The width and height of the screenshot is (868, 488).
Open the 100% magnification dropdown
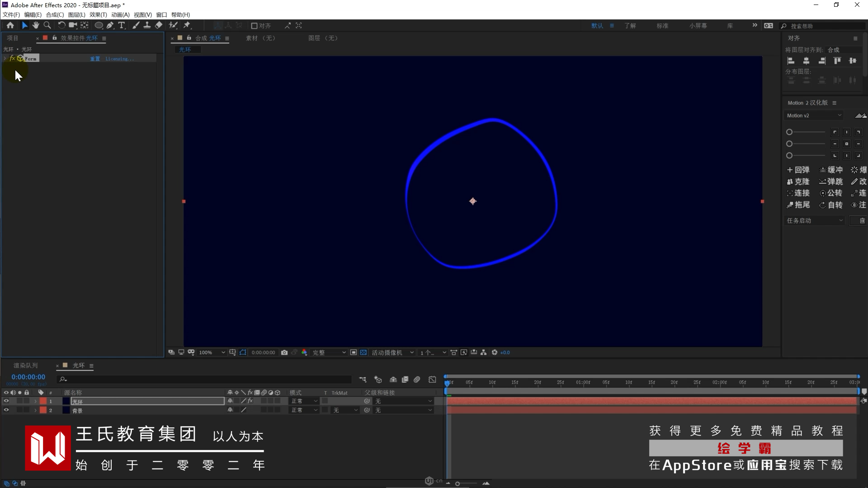click(x=212, y=352)
